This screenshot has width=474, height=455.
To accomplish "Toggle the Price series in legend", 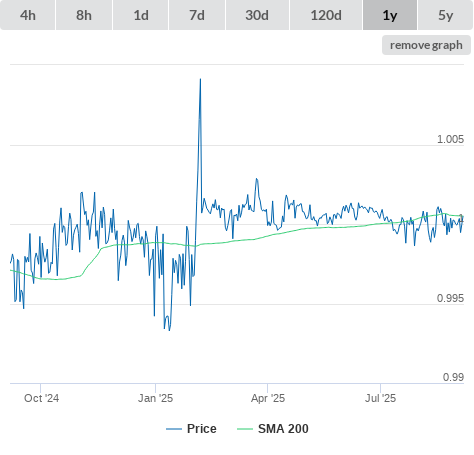I will click(191, 428).
